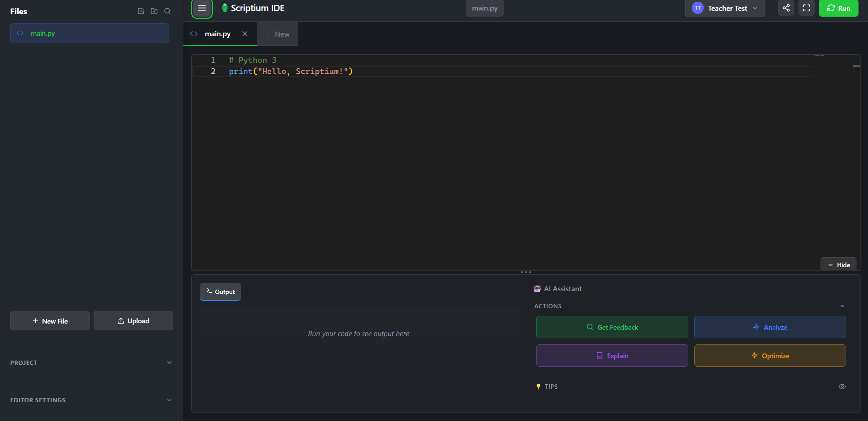Click the select files checkbox icon

point(141,11)
